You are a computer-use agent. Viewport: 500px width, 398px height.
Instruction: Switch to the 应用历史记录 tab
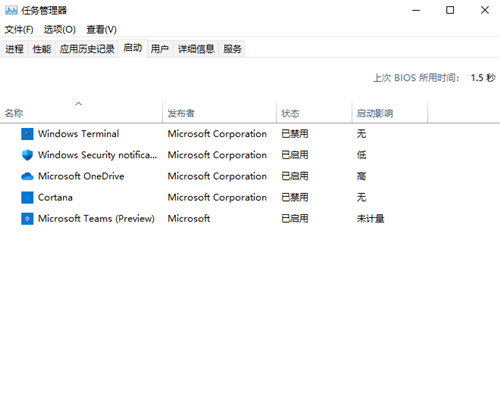[x=87, y=49]
